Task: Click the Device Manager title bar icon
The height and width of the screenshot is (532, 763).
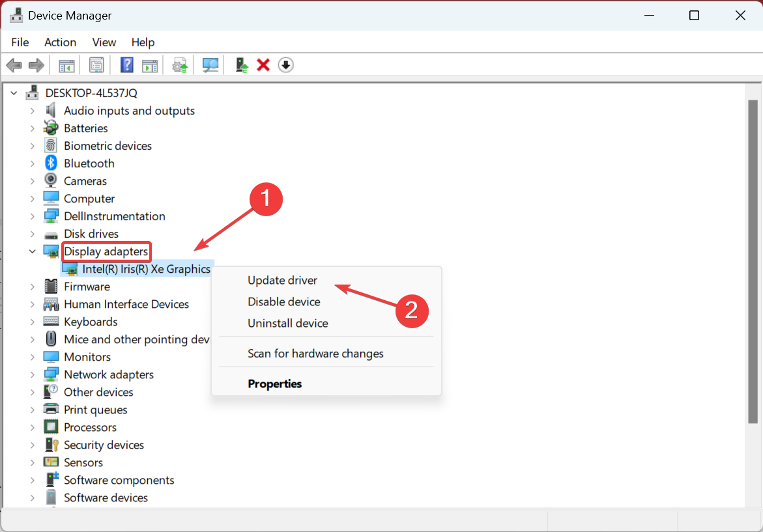Action: pyautogui.click(x=16, y=15)
